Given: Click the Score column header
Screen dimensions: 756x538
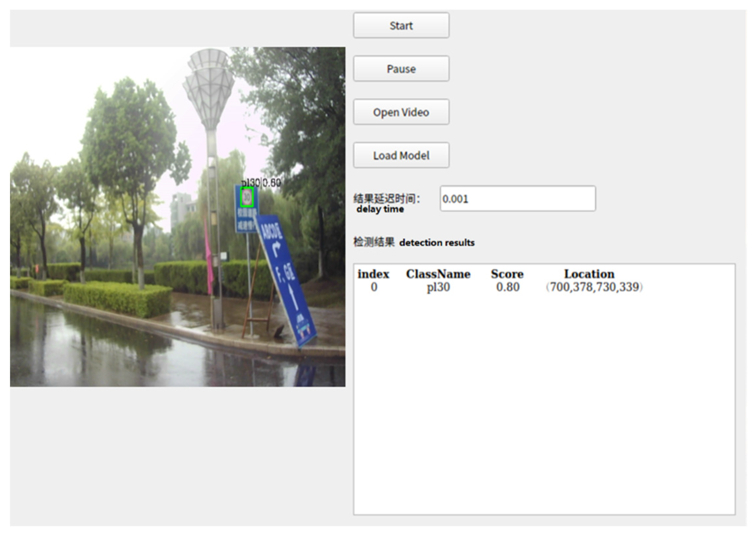Looking at the screenshot, I should (x=507, y=274).
